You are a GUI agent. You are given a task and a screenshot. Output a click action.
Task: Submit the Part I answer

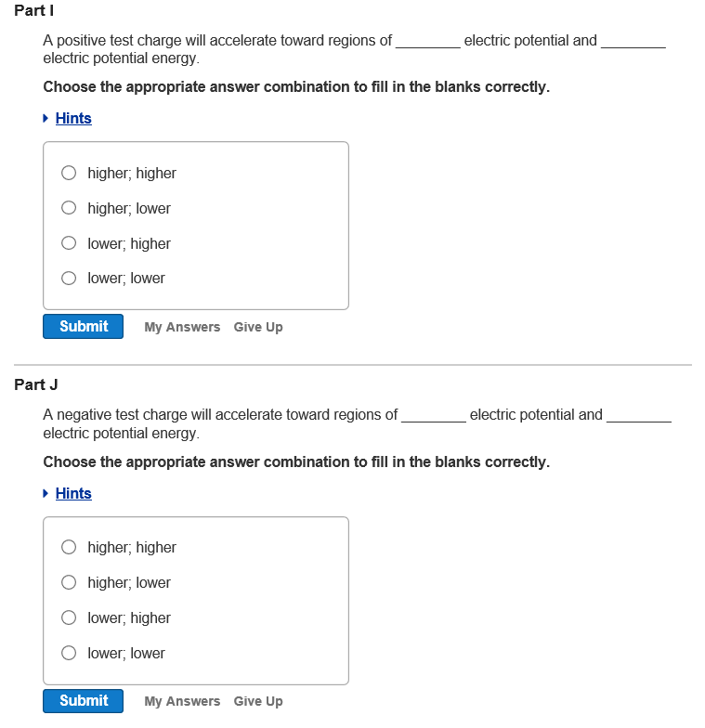[x=84, y=326]
